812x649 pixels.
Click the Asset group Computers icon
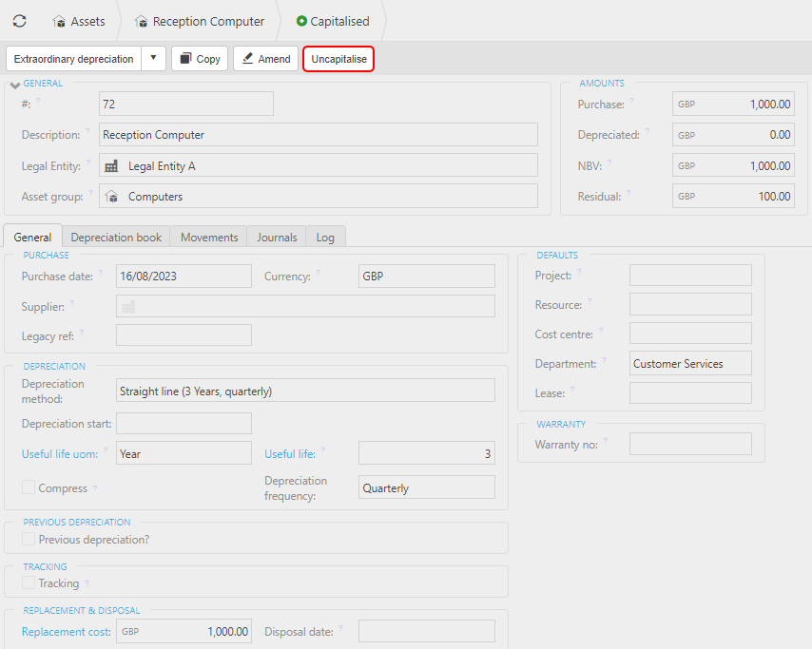click(x=111, y=197)
